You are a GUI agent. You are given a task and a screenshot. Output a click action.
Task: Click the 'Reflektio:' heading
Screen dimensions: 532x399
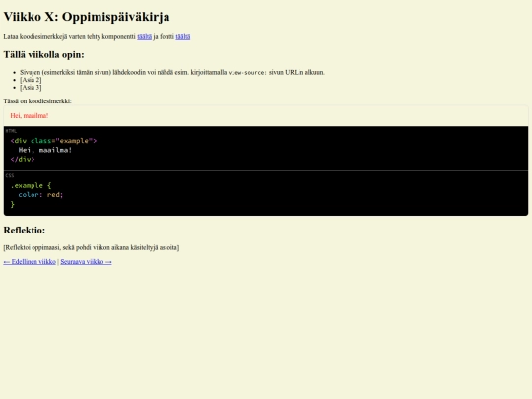(x=25, y=230)
